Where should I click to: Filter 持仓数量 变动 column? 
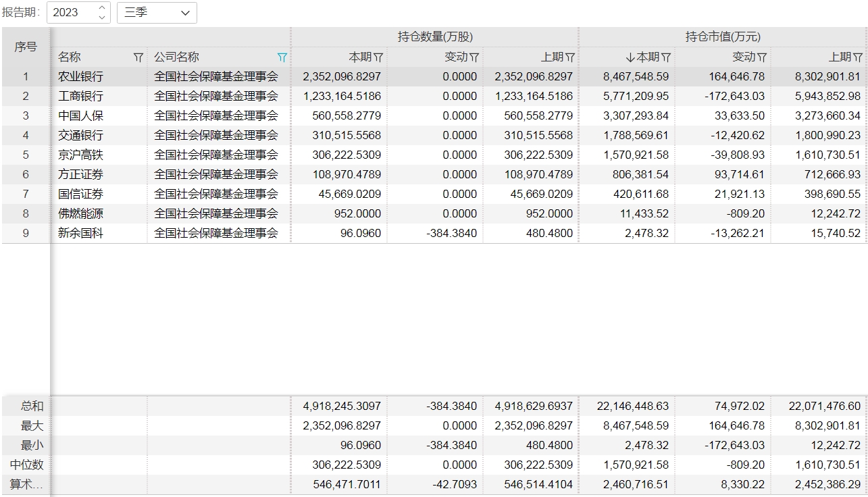pos(474,57)
